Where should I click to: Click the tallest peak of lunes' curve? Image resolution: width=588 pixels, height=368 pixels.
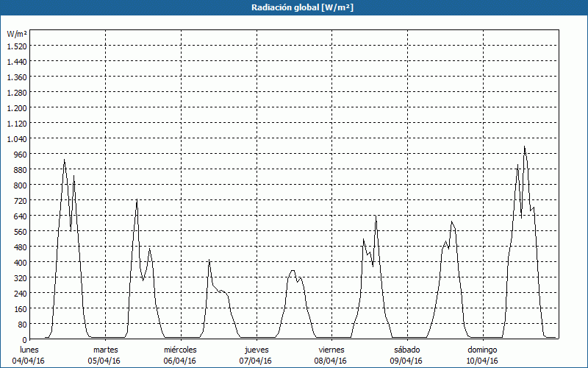click(65, 160)
